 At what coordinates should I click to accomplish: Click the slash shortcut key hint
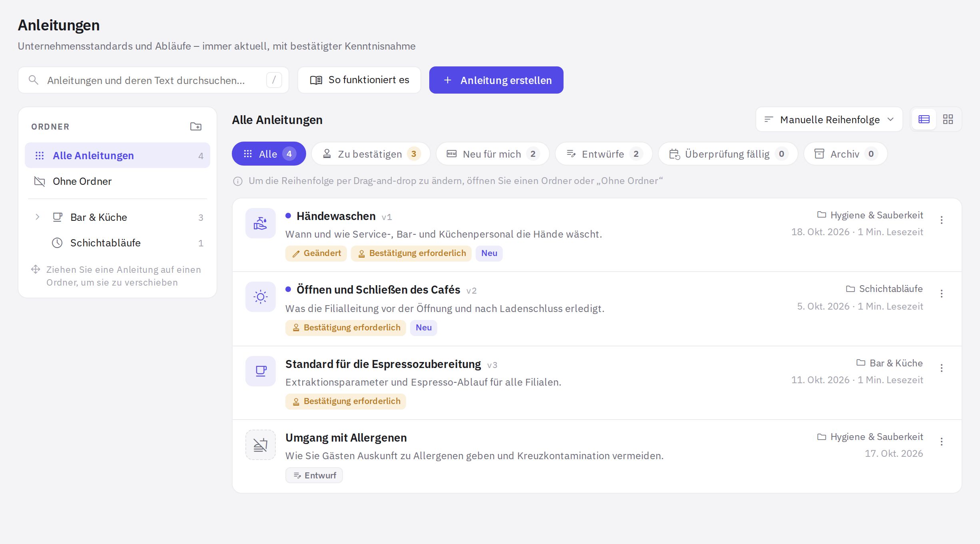[x=274, y=80]
